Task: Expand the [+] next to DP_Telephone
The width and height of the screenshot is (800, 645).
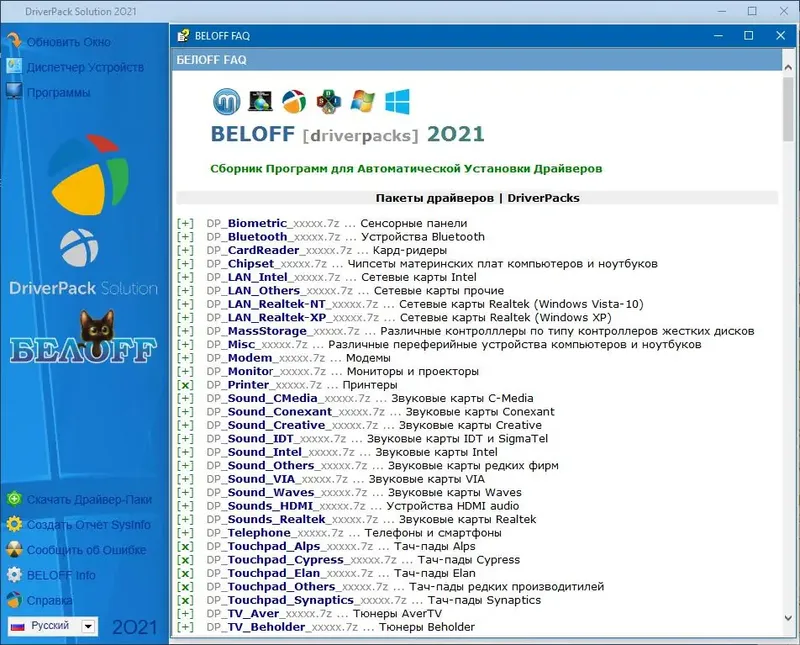Action: pos(185,533)
